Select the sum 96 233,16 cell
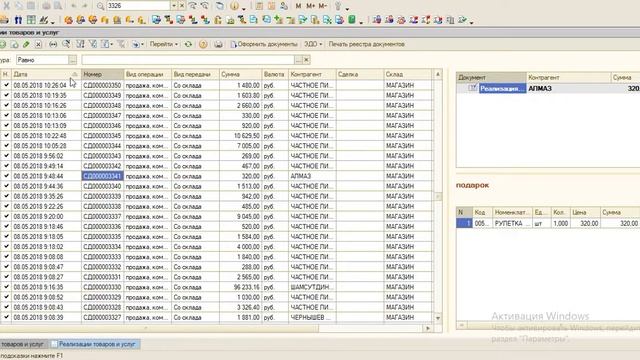 240,287
